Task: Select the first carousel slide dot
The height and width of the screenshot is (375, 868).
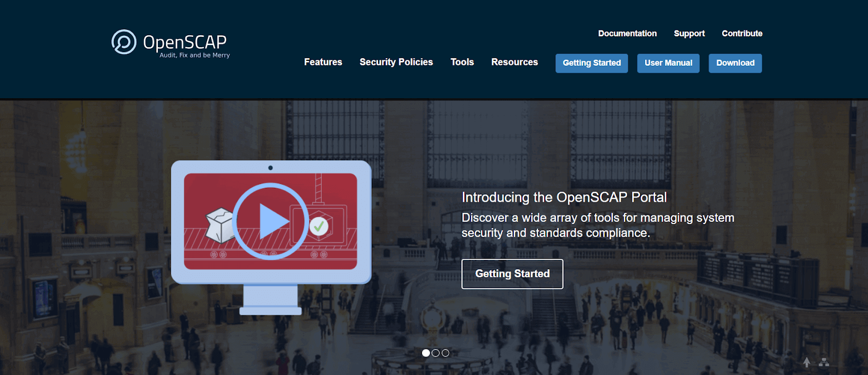Action: pos(426,353)
